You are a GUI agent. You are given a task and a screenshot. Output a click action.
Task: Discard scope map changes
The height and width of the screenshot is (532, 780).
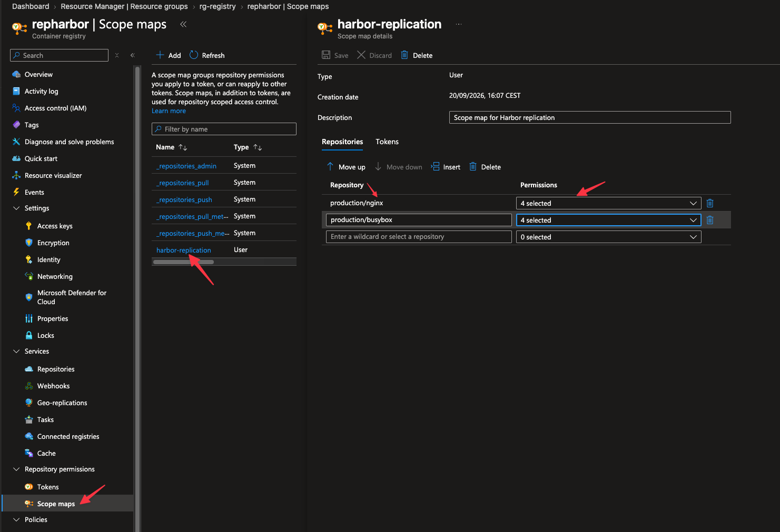(x=374, y=55)
